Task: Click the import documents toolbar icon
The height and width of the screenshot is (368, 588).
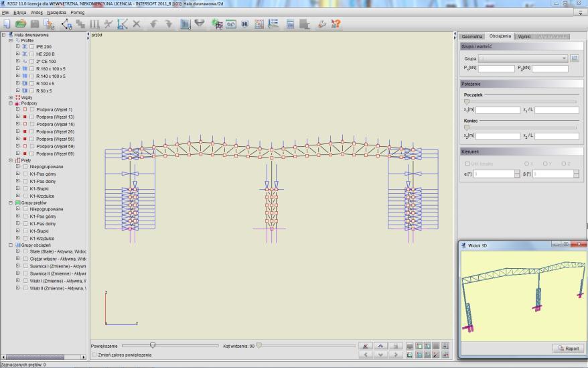Action: [x=49, y=24]
